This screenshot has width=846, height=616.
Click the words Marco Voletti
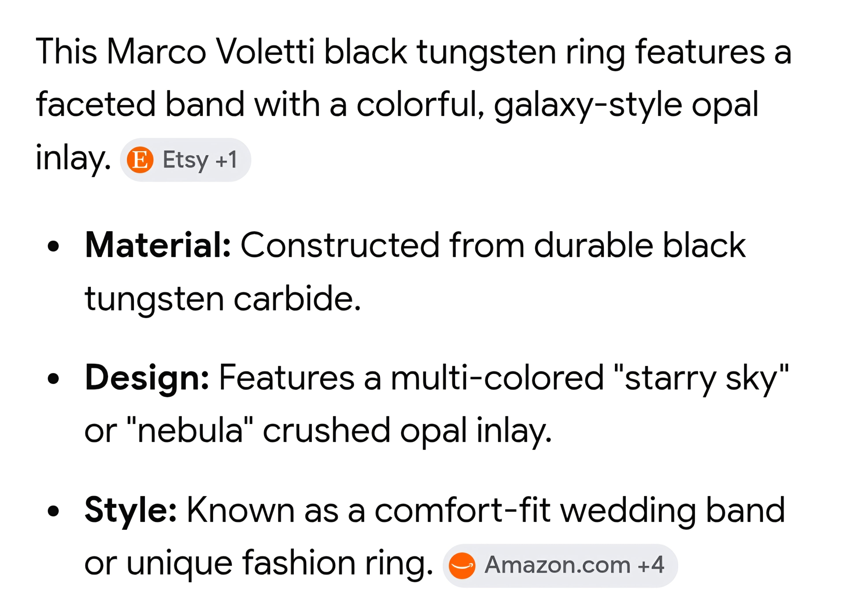click(x=211, y=52)
